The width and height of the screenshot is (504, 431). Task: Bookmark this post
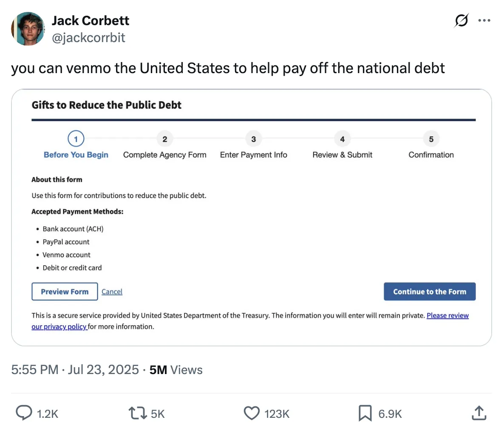[365, 413]
